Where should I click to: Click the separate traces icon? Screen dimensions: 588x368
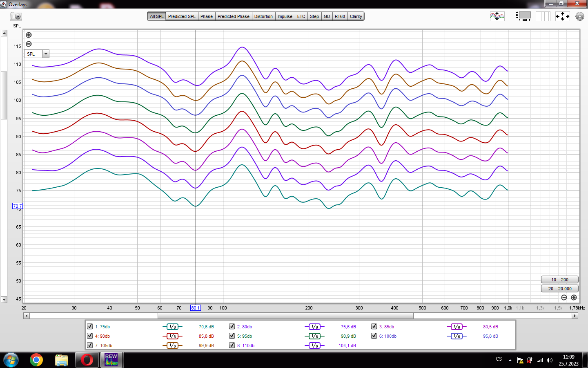(497, 16)
